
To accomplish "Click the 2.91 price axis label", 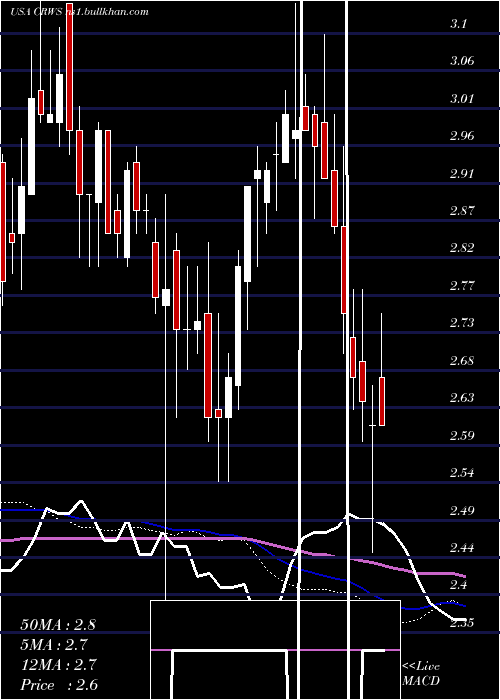I will click(x=462, y=174).
